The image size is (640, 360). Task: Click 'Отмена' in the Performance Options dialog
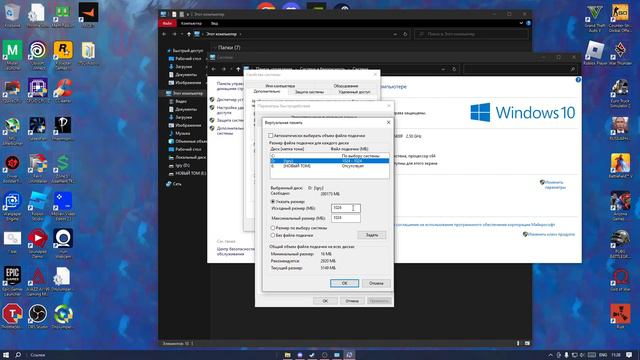coord(352,301)
